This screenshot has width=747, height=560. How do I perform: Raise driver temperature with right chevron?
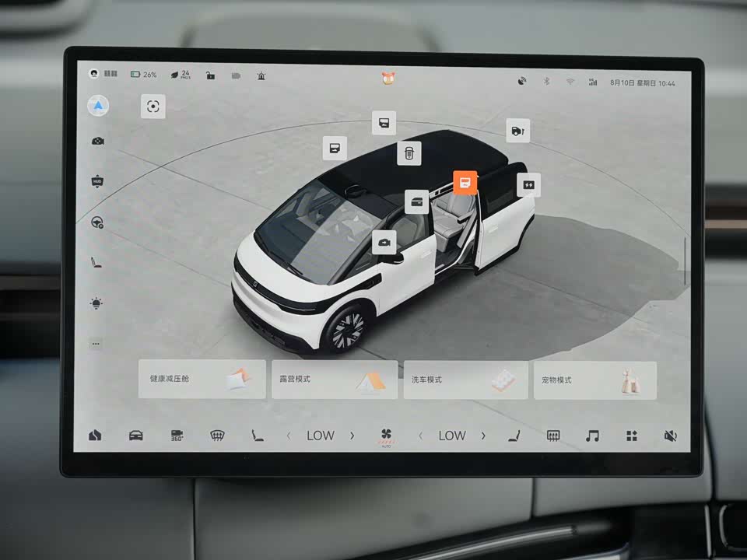pos(352,436)
